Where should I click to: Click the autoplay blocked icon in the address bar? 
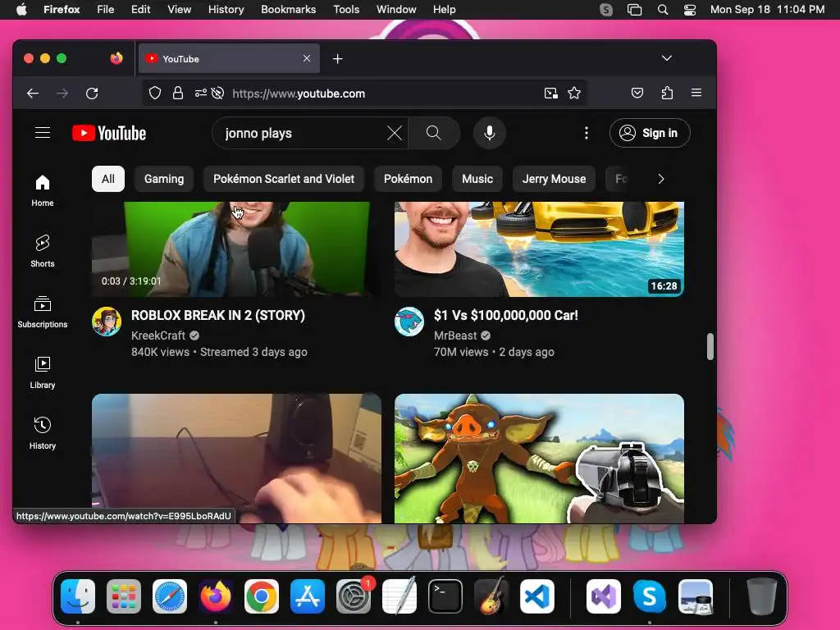[x=217, y=94]
